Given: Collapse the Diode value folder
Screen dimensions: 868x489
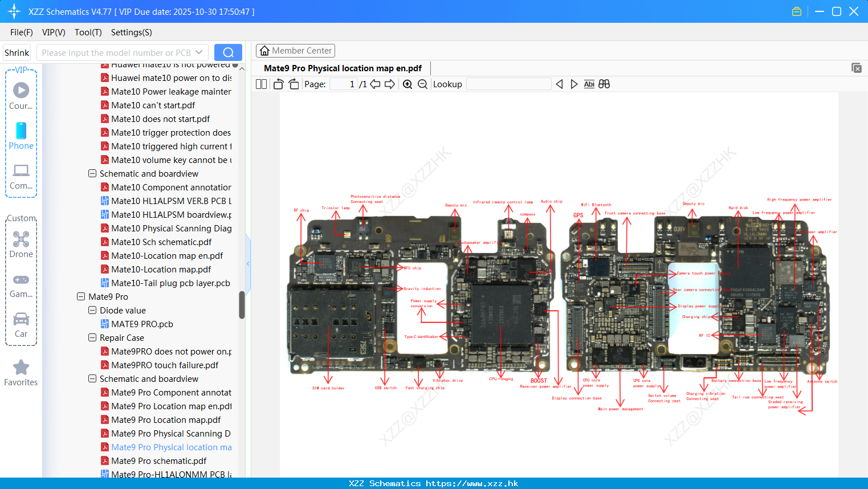Looking at the screenshot, I should coord(92,310).
